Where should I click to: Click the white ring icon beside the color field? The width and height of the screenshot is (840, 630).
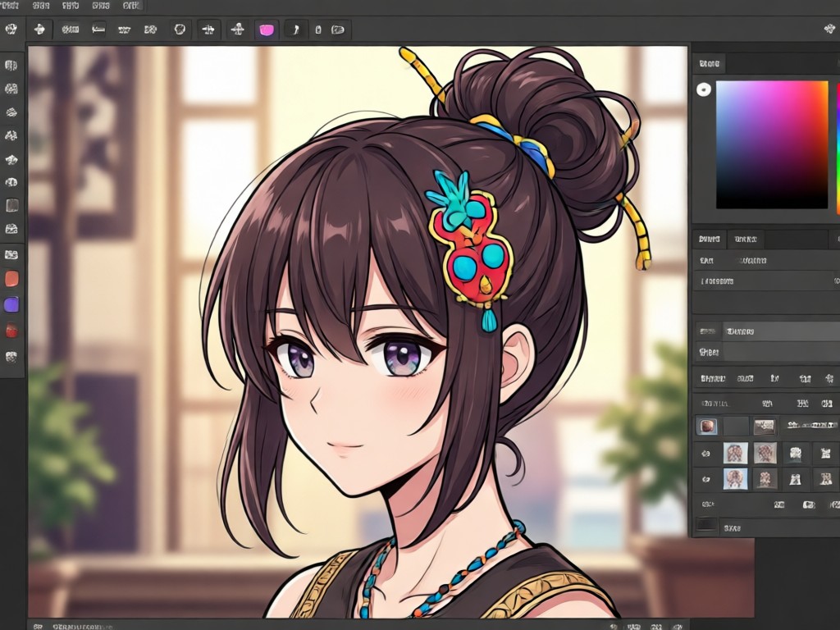(704, 89)
